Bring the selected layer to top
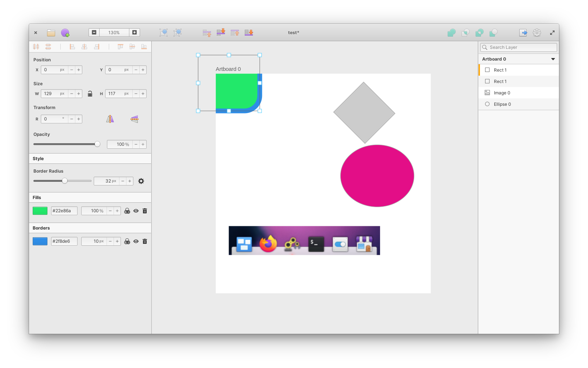 click(x=235, y=33)
